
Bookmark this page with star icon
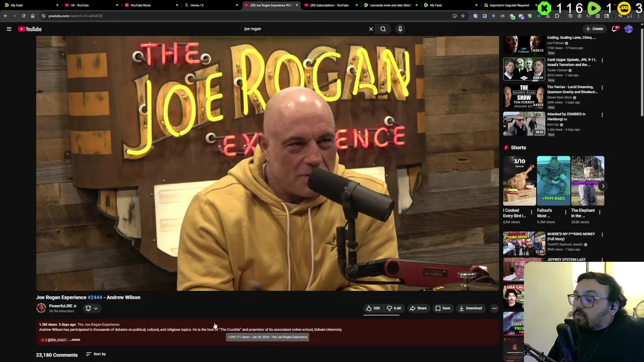tap(463, 16)
